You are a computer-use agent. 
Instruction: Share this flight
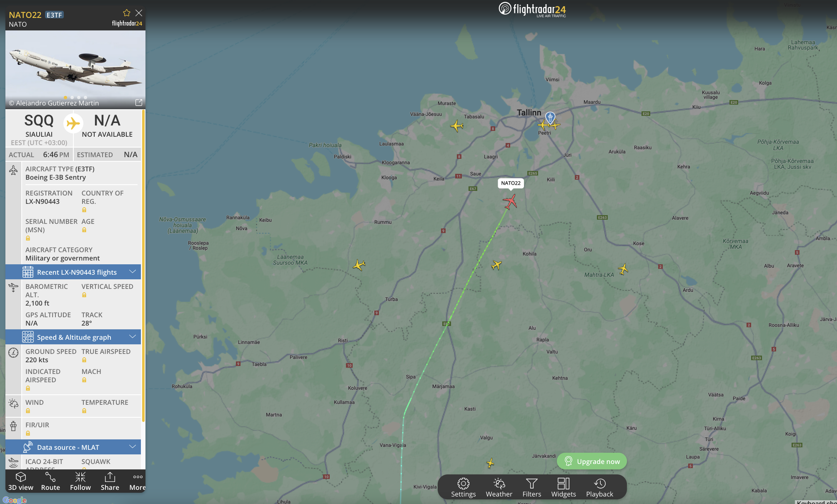pyautogui.click(x=110, y=481)
